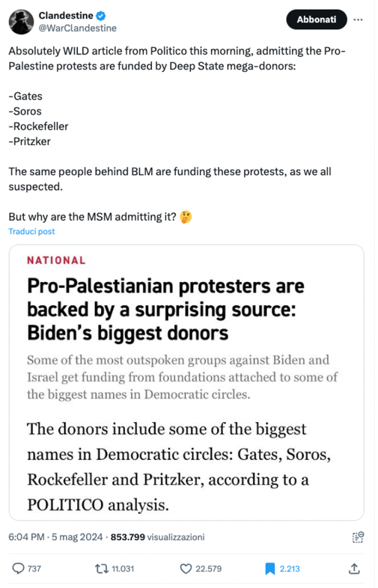
Task: Click the Traduci post link
Action: coord(32,231)
